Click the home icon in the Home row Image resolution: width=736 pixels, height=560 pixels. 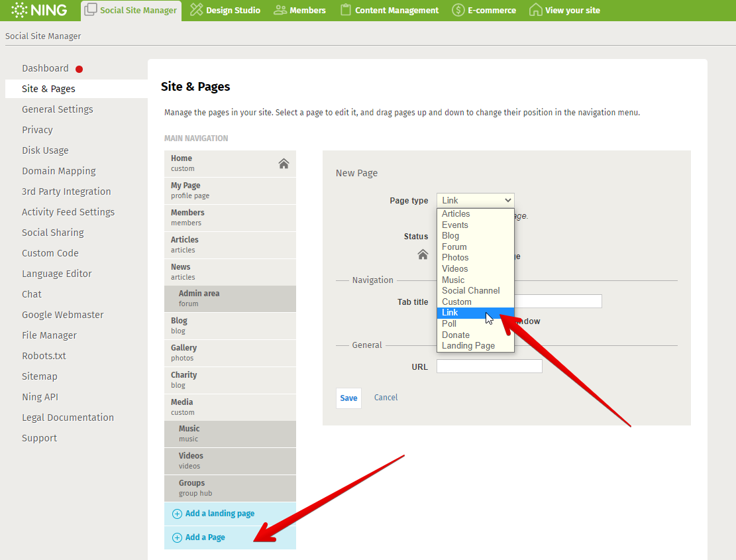point(284,163)
